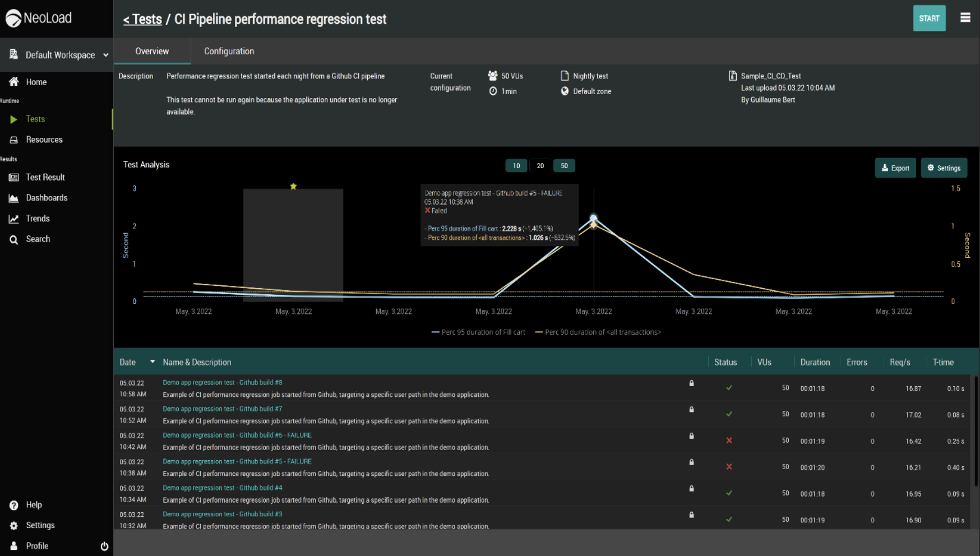Image resolution: width=980 pixels, height=556 pixels.
Task: Click the Test Result sidebar icon
Action: click(14, 177)
